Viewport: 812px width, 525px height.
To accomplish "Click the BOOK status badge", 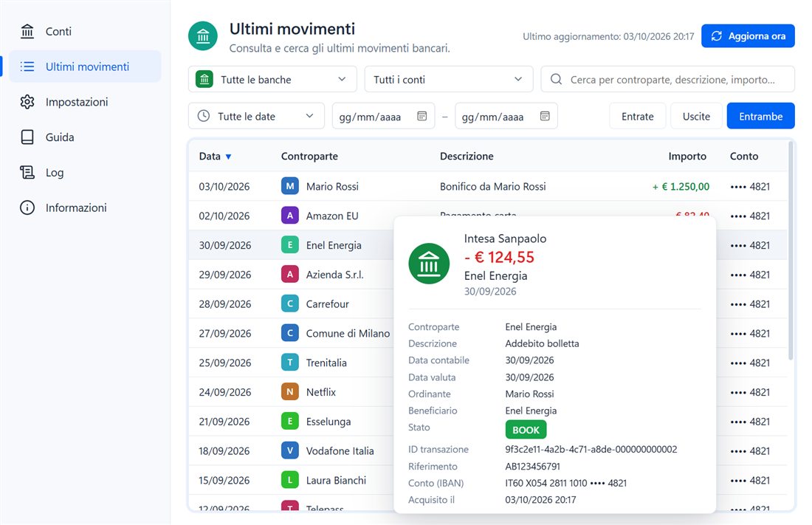I will click(526, 430).
